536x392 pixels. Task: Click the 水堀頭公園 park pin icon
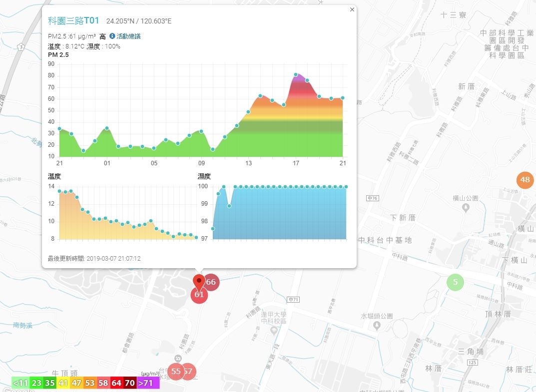click(x=377, y=326)
